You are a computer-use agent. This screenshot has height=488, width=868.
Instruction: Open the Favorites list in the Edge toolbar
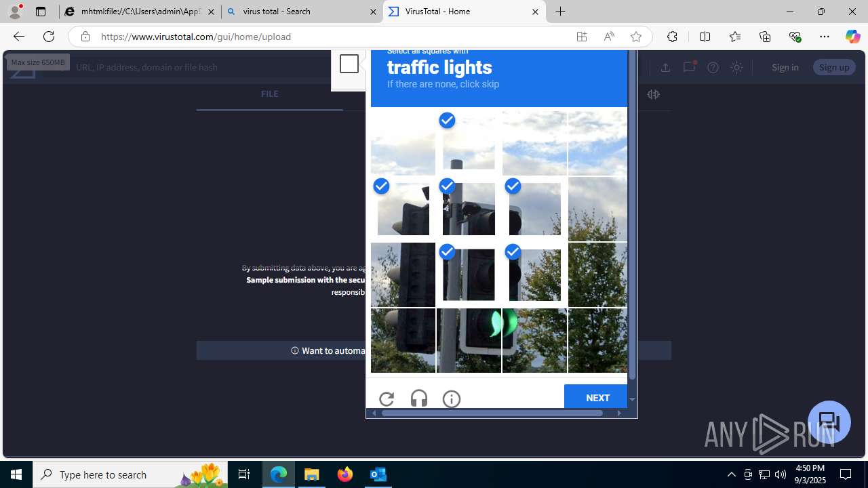point(735,37)
